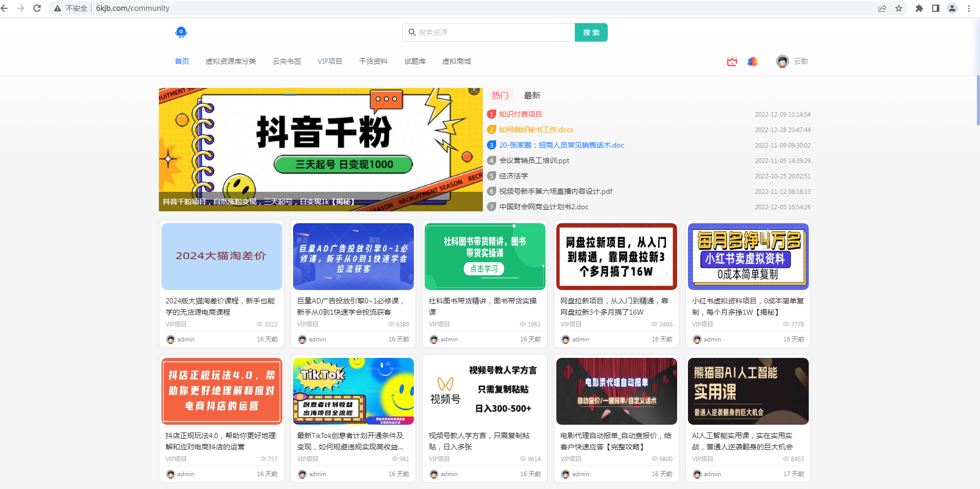Screen dimensions: 980x489
Task: Open 如何做好秘书工作.docx link
Action: coord(536,130)
